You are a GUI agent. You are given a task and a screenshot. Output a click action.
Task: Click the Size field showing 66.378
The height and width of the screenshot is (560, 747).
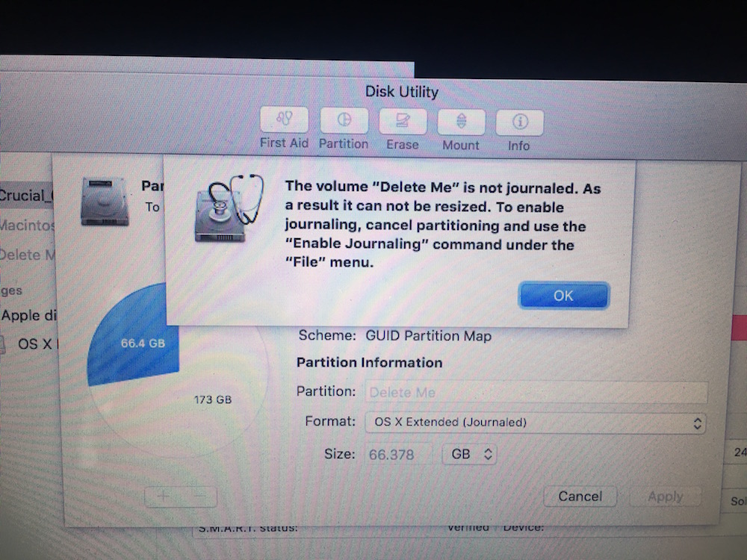coord(399,454)
